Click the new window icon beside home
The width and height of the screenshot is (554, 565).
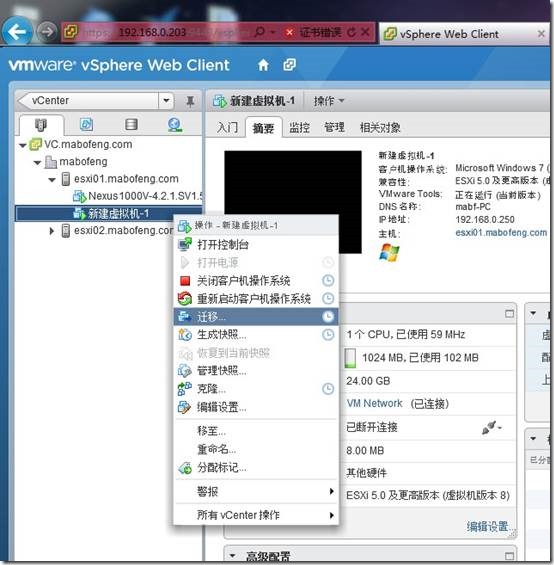[289, 65]
